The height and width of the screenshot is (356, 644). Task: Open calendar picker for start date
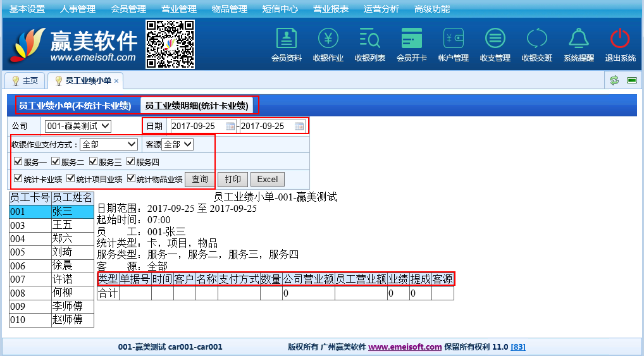(230, 126)
